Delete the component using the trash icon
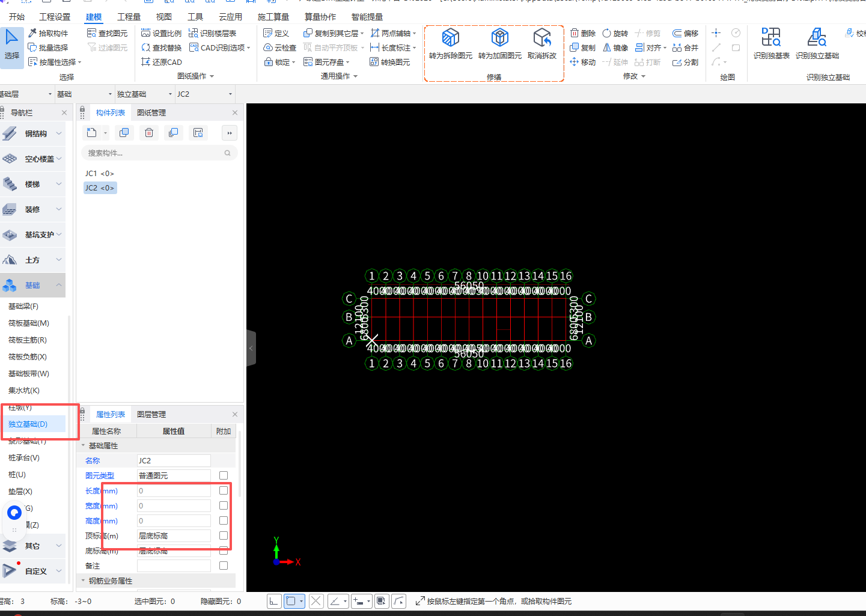This screenshot has height=616, width=866. pos(149,133)
